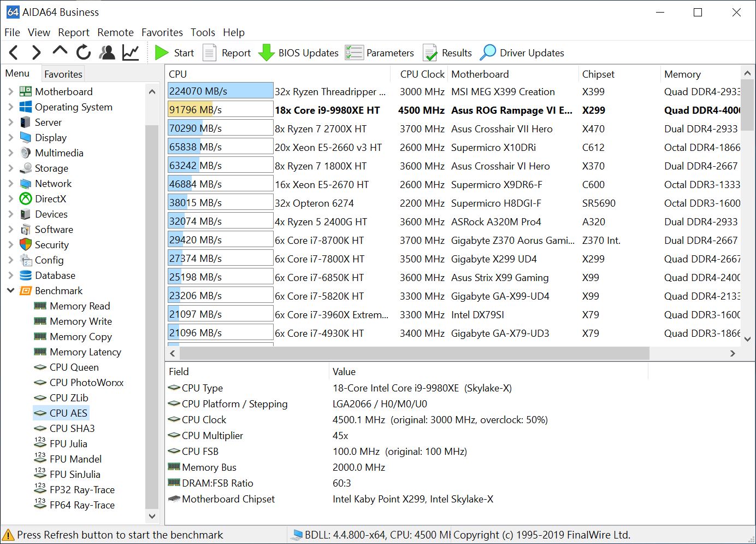This screenshot has height=544, width=756.
Task: Collapse the Benchmark tree node
Action: [10, 290]
